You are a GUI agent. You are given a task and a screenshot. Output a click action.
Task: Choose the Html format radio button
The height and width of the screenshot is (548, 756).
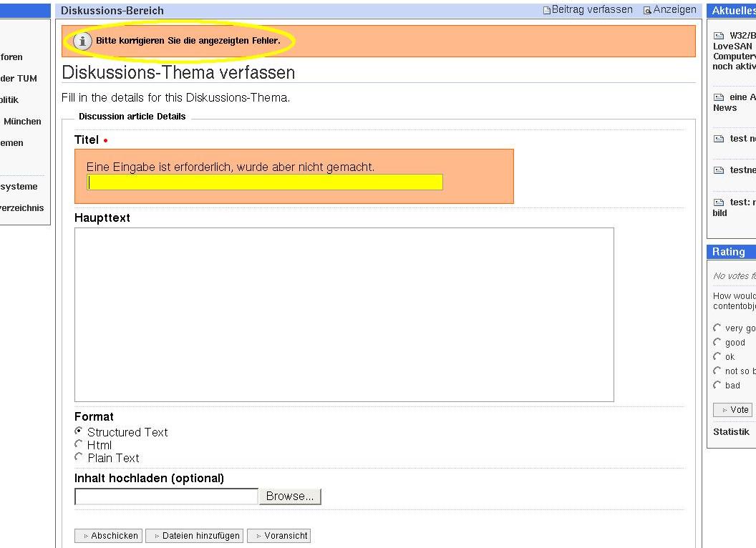[79, 444]
